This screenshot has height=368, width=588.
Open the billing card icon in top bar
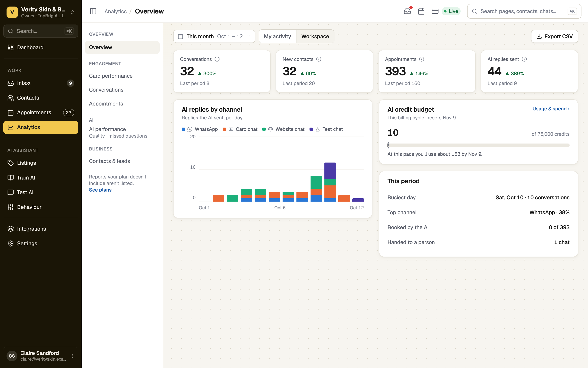pos(435,11)
